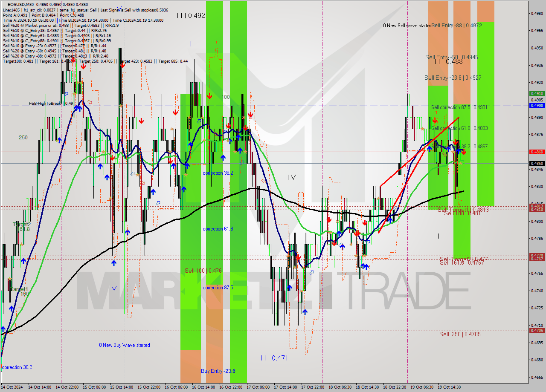This screenshot has height=392, width=546.
Task: Click the 0.4785 price axis label
Action: click(537, 238)
